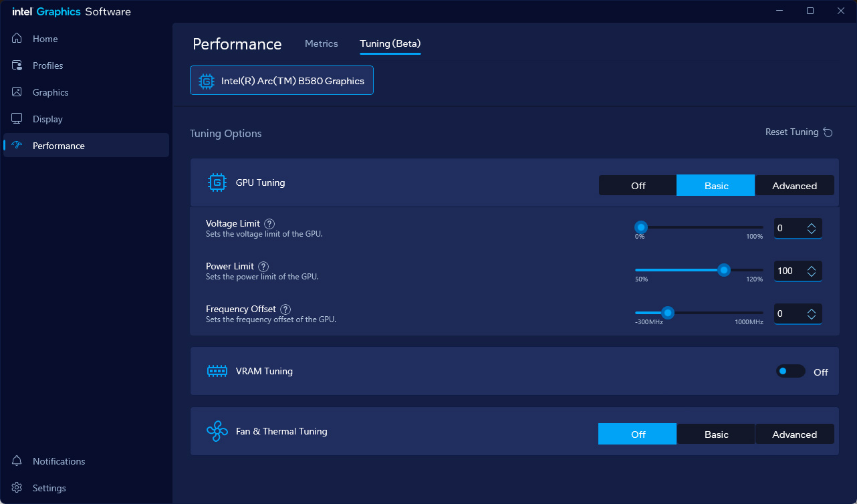Click the Frequency Offset label
Viewport: 857px width, 504px height.
click(241, 309)
